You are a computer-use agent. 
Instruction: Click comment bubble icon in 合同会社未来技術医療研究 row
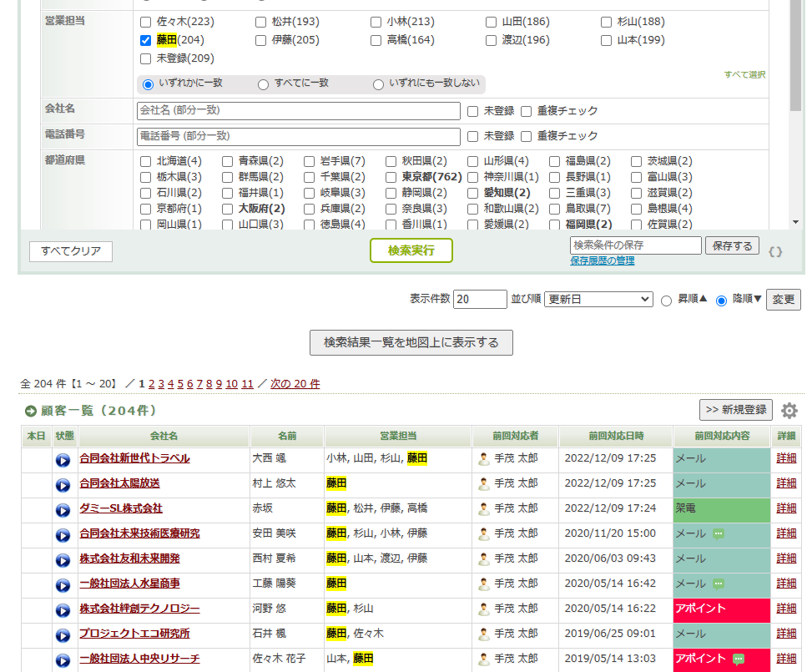(x=719, y=534)
